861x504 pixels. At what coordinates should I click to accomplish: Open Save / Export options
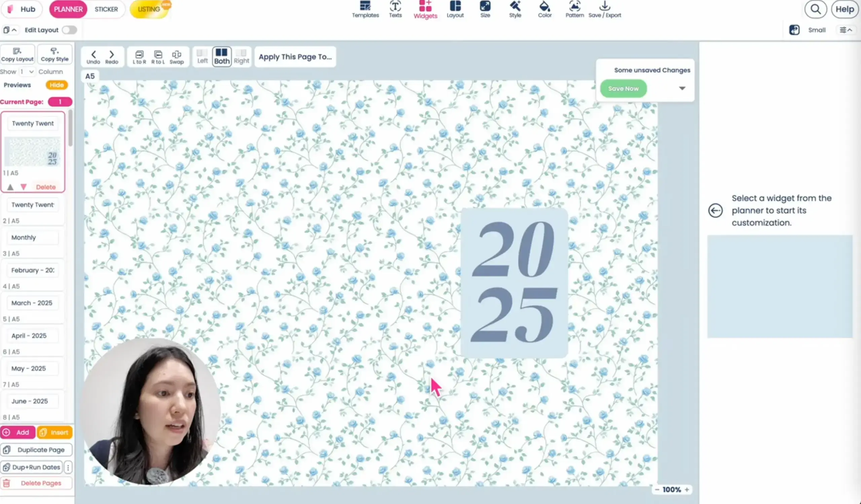point(605,9)
